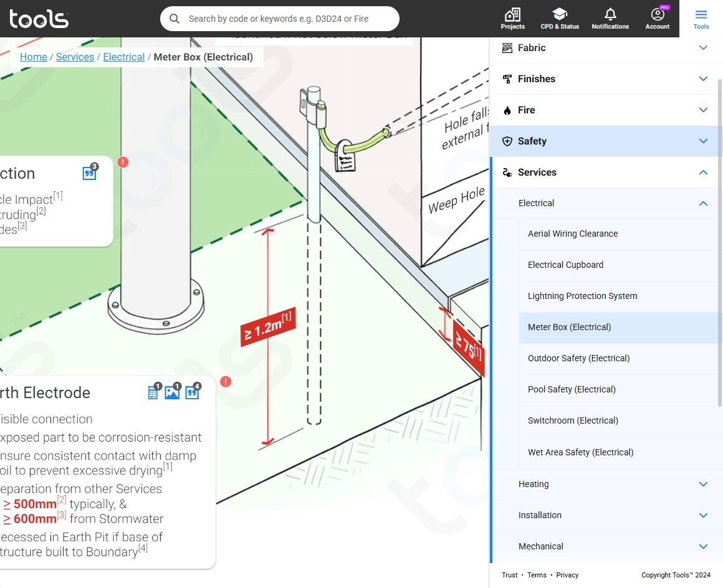Open the Privacy footer link
This screenshot has height=588, width=723.
coord(567,575)
